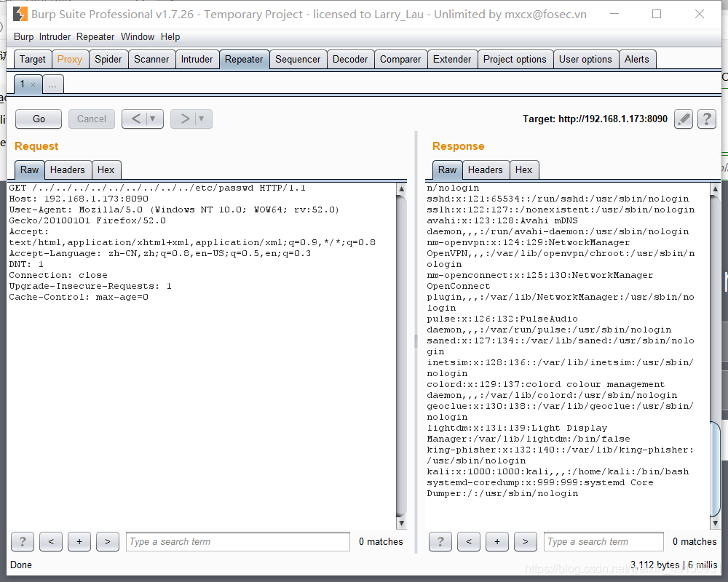
Task: Click the kali:x:1000:1000 response line
Action: pos(558,471)
